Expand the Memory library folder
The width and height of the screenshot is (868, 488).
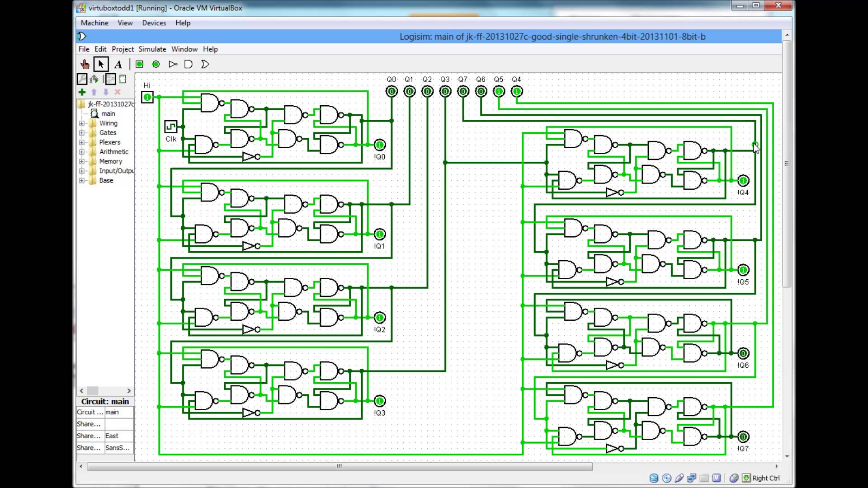click(82, 161)
